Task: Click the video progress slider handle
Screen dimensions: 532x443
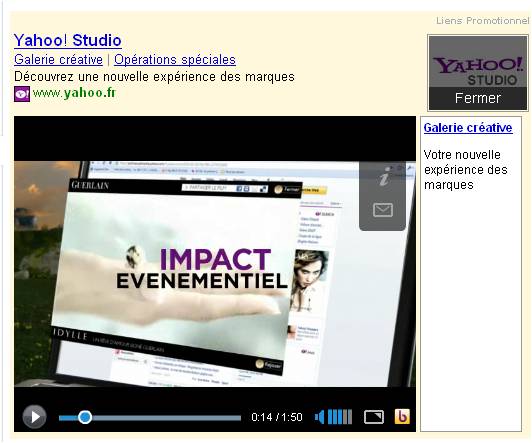Action: pyautogui.click(x=85, y=417)
